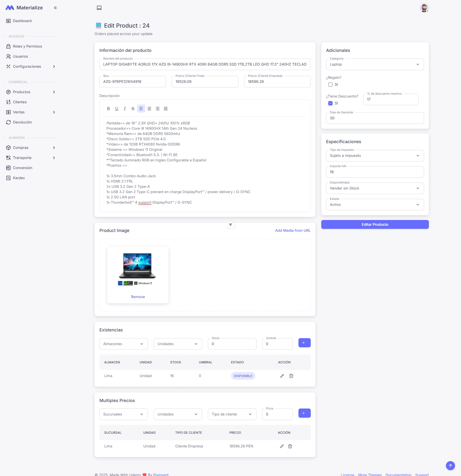Apply justify text alignment
This screenshot has width=461, height=476.
pos(166,109)
